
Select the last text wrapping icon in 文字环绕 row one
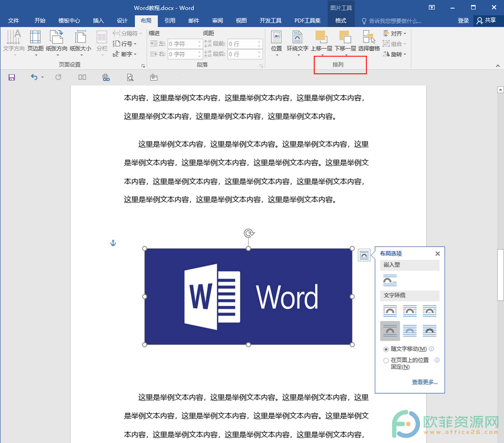pyautogui.click(x=430, y=311)
